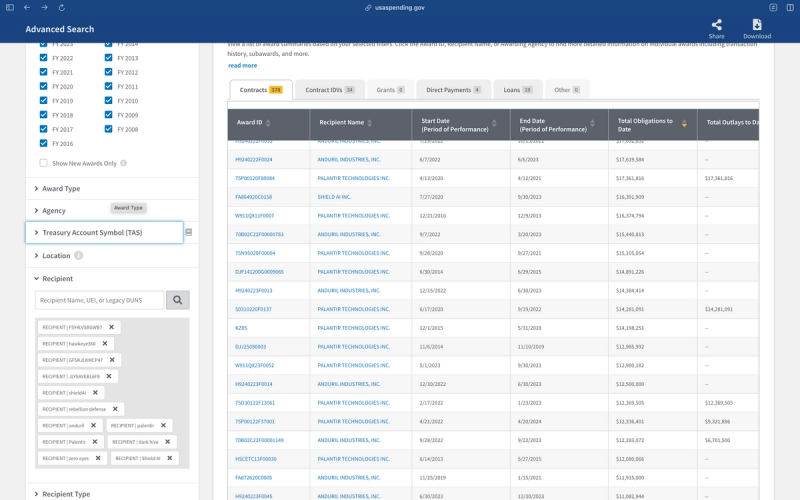Uncheck the FY 2020 checkbox

pyautogui.click(x=43, y=86)
